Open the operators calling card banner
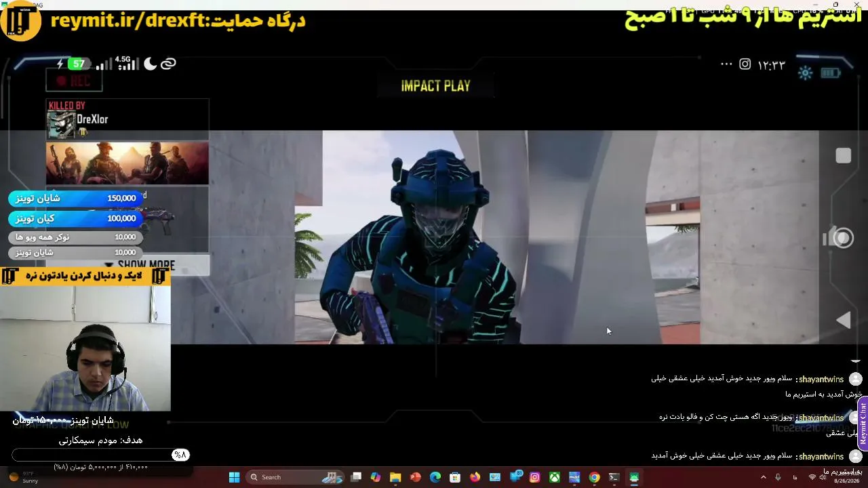This screenshot has width=868, height=488. (x=127, y=163)
